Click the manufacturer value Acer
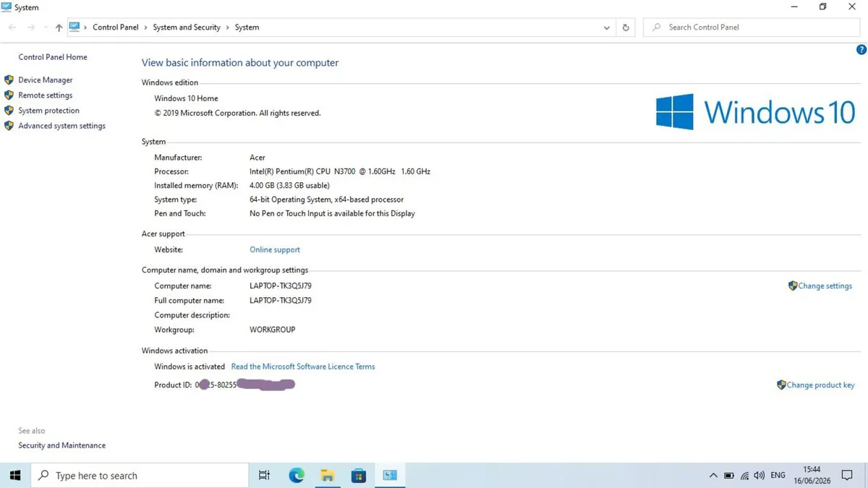Image resolution: width=868 pixels, height=488 pixels. 258,158
